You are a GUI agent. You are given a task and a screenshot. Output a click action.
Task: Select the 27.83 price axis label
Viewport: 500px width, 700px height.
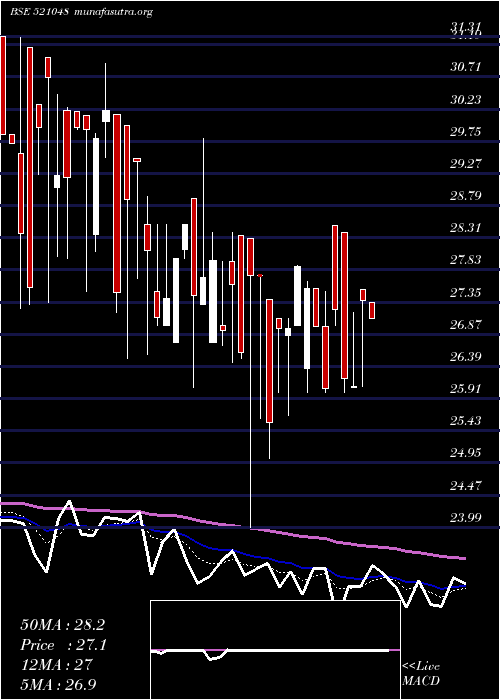(x=466, y=260)
